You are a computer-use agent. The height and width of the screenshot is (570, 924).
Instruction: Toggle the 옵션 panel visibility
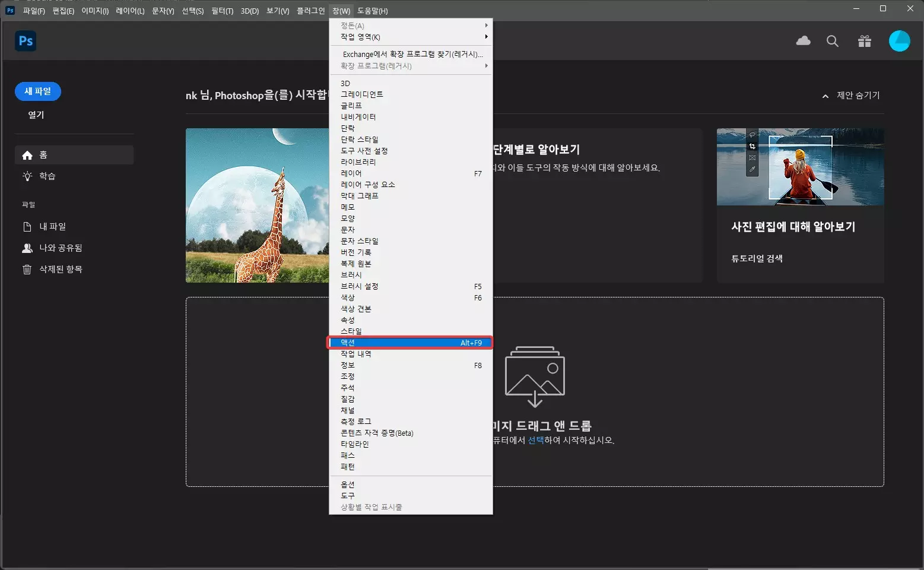click(347, 484)
